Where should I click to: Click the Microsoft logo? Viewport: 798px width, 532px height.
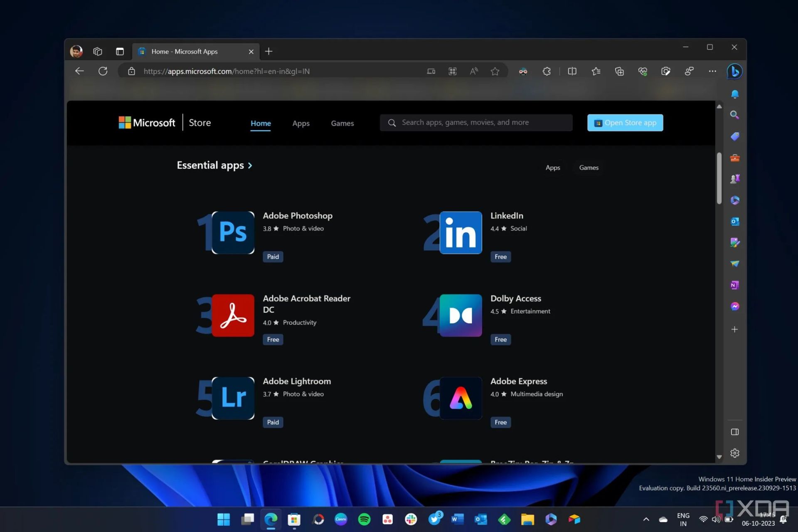click(x=147, y=123)
